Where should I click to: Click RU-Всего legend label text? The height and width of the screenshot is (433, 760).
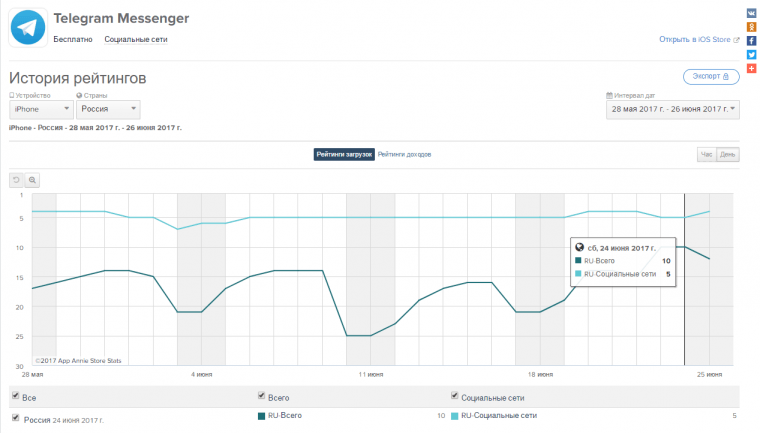click(x=285, y=416)
